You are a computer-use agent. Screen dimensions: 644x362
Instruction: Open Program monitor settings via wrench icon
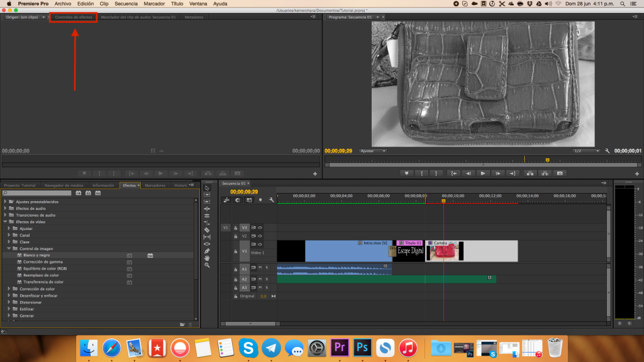point(607,151)
